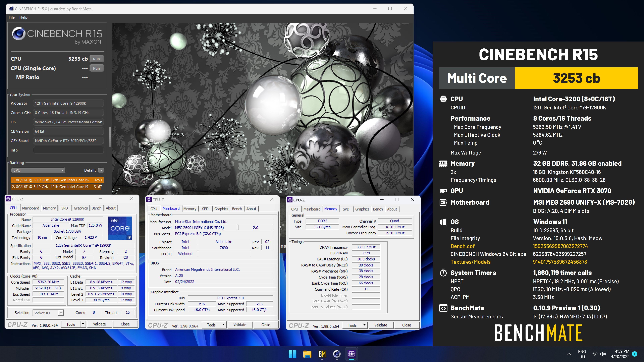Expand Tools arrow in middle CPU-Z
The height and width of the screenshot is (362, 644).
coord(224,325)
